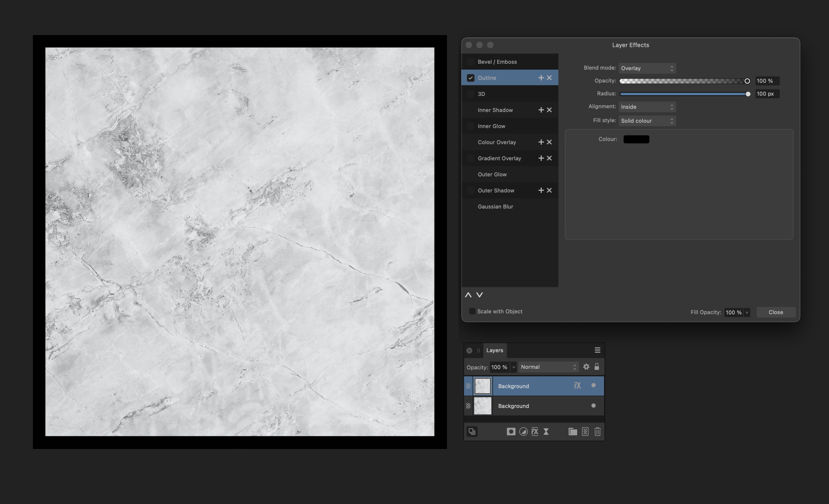Add another Inner Shadow effect
This screenshot has height=504, width=829.
(541, 110)
